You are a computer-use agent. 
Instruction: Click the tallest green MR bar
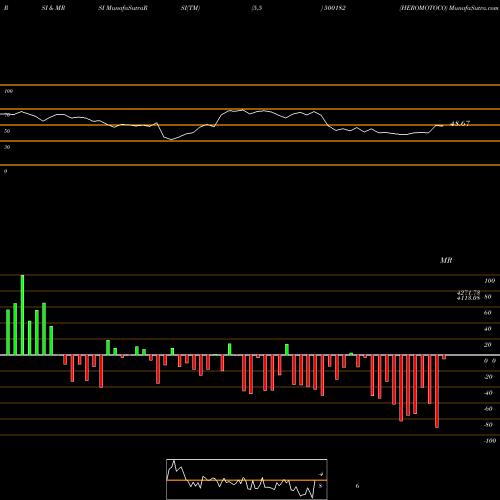[22, 315]
